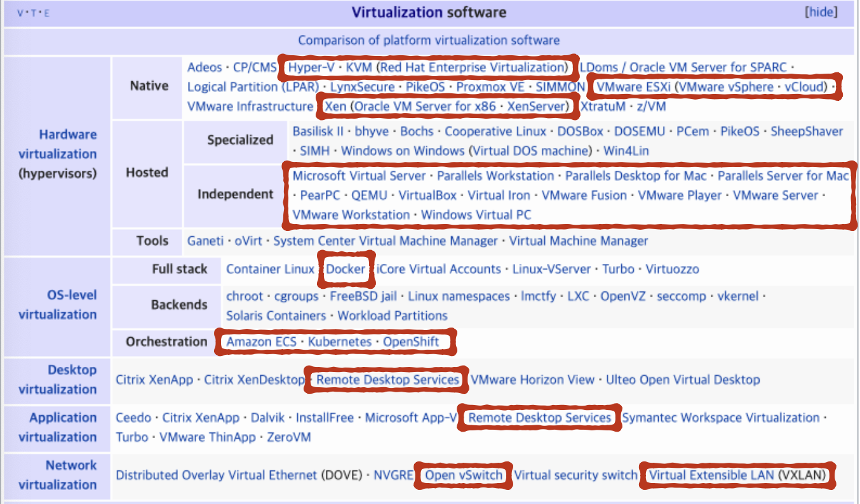Screen dimensions: 860x504
Task: Open Oracle VM Server for x86 link
Action: 426,107
